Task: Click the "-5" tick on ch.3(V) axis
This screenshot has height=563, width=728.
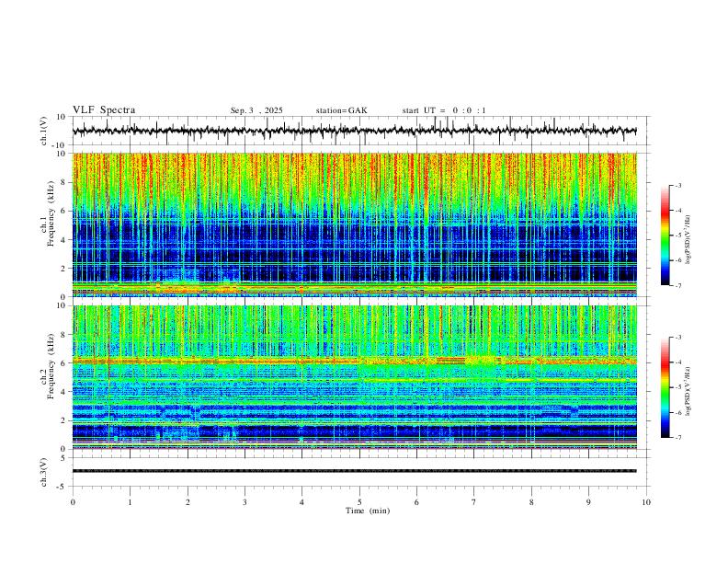Action: click(x=63, y=487)
